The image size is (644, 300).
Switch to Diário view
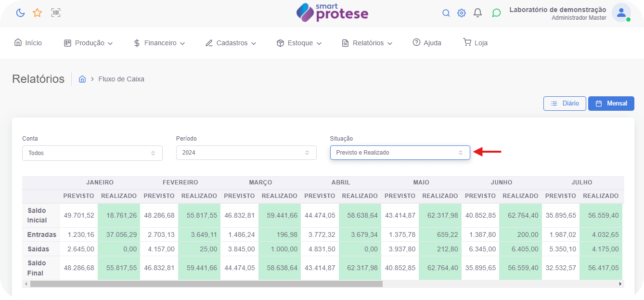pyautogui.click(x=565, y=104)
